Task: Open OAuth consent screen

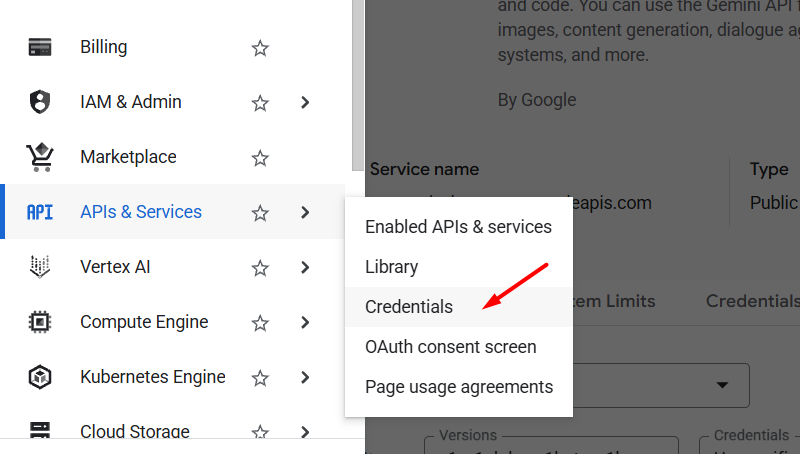Action: pyautogui.click(x=459, y=347)
